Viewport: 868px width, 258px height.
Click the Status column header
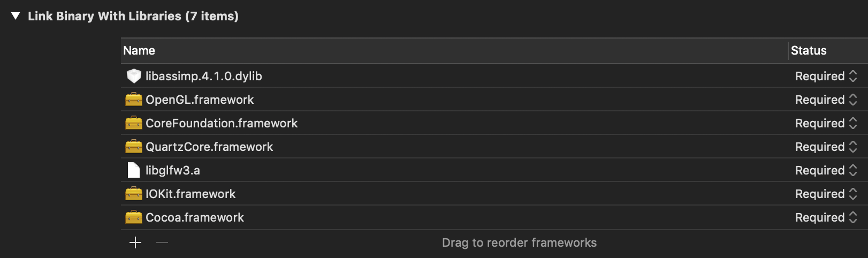809,50
